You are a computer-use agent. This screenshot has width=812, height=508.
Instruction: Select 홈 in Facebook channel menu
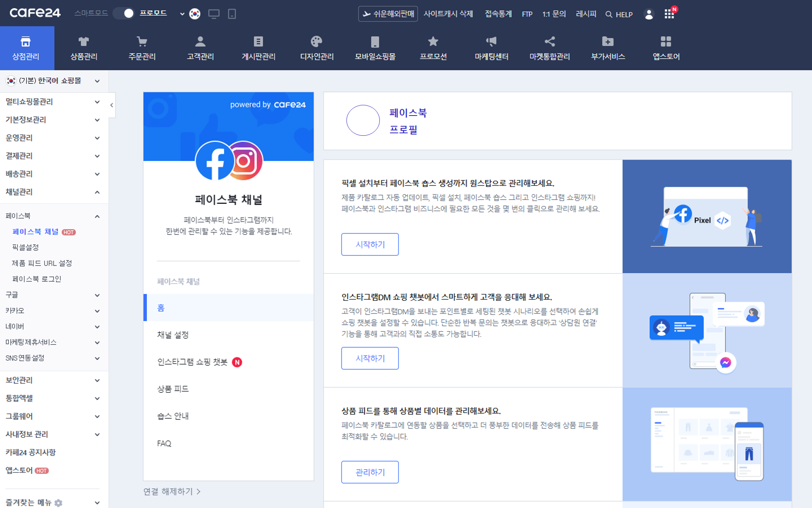tap(228, 307)
